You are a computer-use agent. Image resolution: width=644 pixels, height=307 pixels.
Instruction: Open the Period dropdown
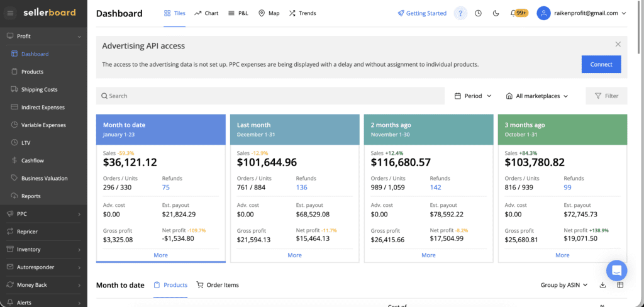(472, 96)
